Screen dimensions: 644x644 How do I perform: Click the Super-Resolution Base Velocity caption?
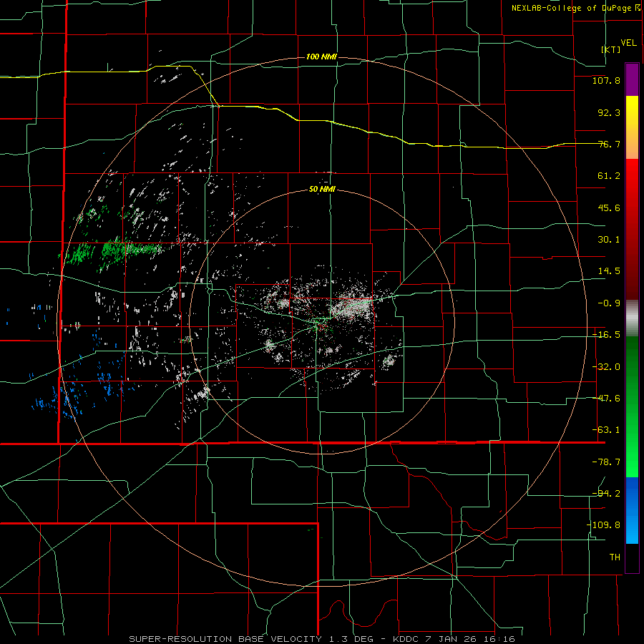click(x=321, y=639)
